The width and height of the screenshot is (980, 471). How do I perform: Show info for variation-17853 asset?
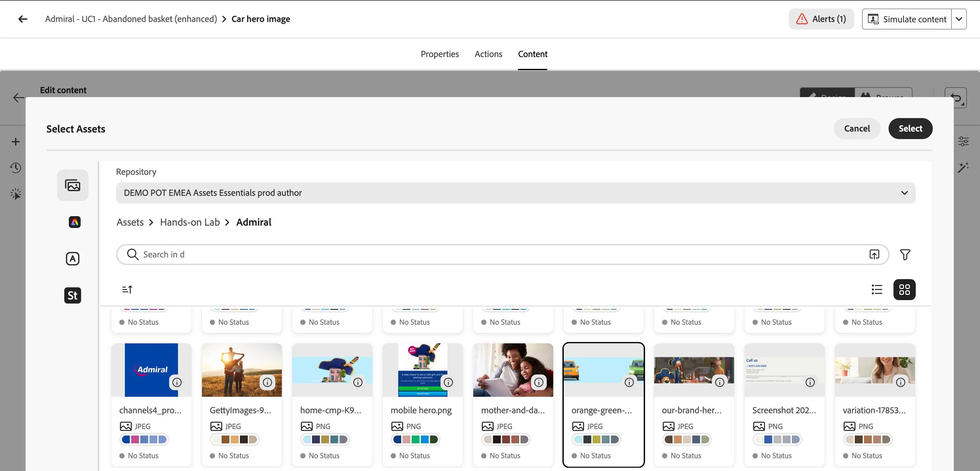tap(900, 382)
